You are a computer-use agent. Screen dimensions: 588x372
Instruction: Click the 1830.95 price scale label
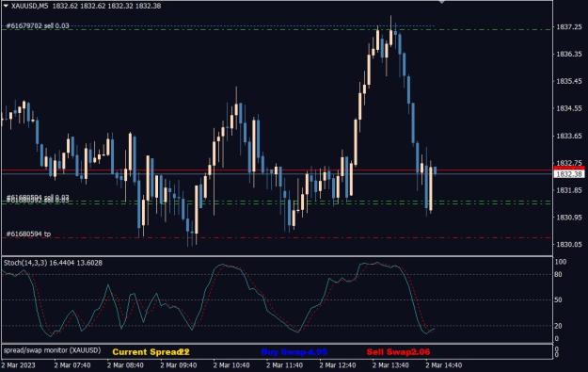[x=569, y=218]
